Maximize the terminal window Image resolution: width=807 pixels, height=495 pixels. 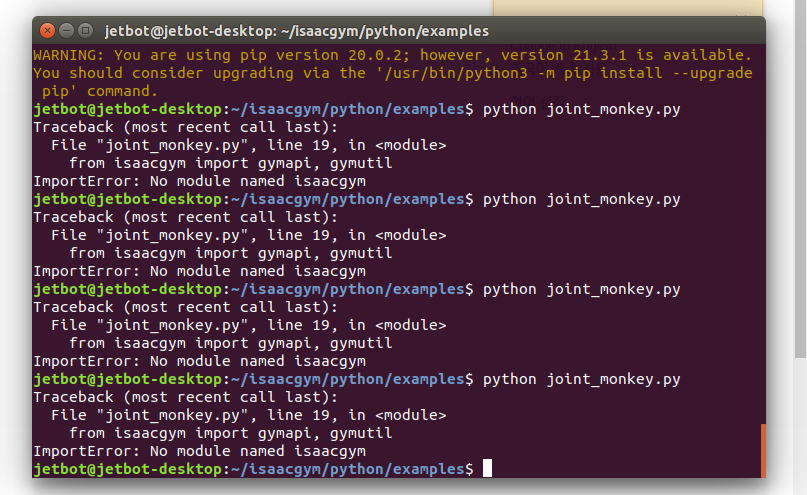pos(85,31)
